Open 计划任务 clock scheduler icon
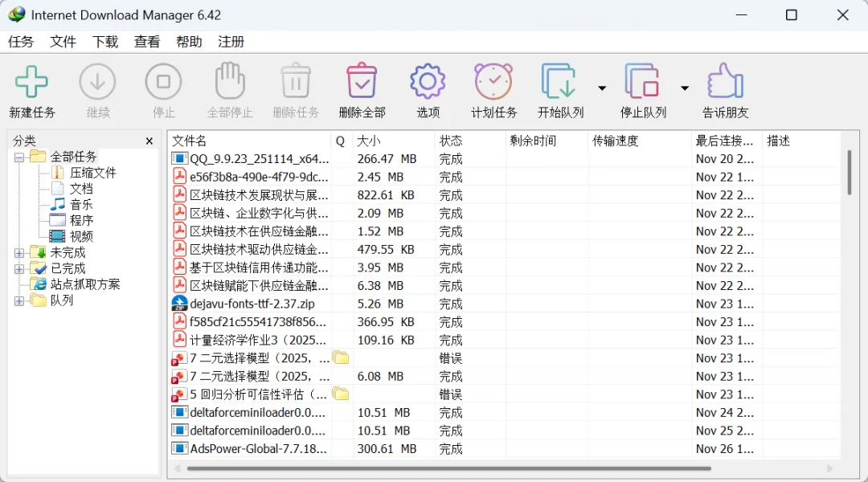 pos(493,81)
